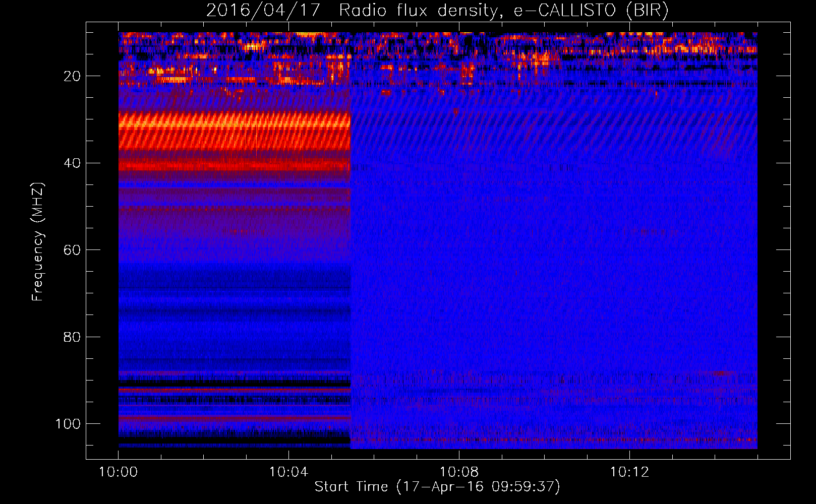
Task: Click the time tick label '10:04'
Action: [x=288, y=472]
